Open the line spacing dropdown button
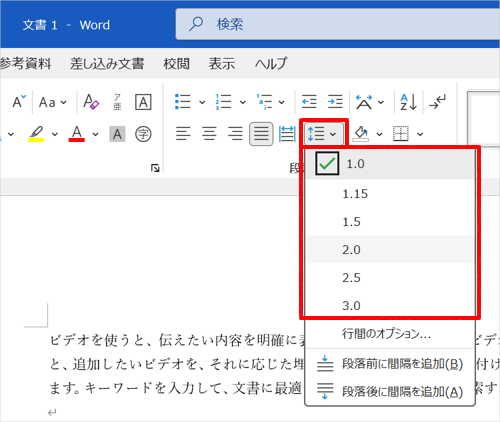The width and height of the screenshot is (500, 422). pyautogui.click(x=324, y=134)
